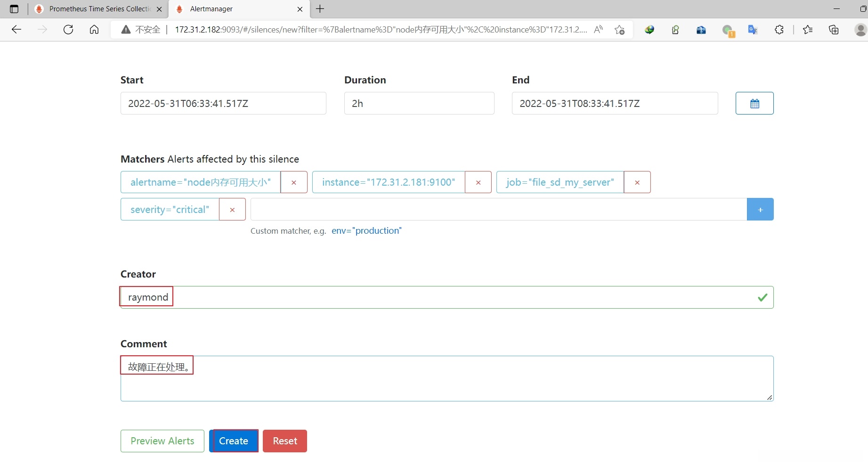Focus the Creator field
This screenshot has height=466, width=868.
[447, 297]
